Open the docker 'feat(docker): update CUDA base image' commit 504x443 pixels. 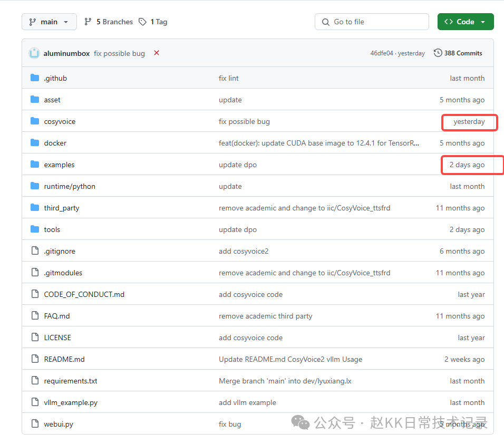tap(319, 143)
